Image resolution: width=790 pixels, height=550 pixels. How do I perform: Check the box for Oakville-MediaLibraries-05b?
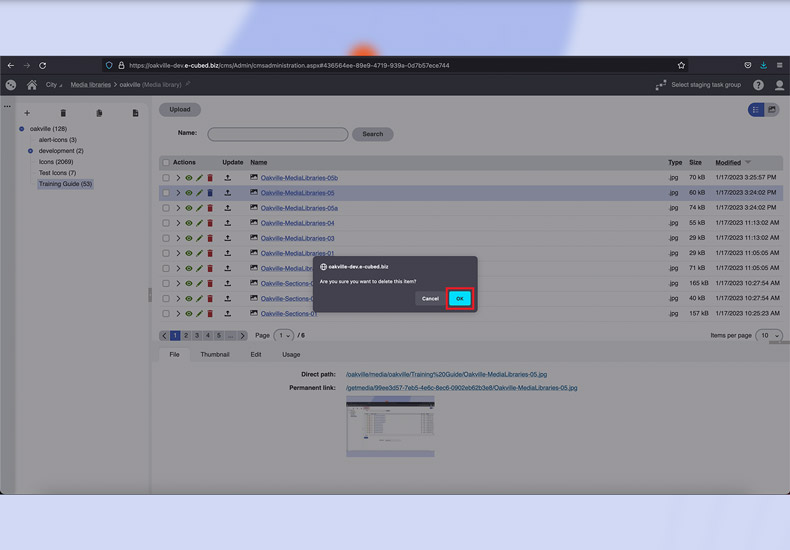[x=166, y=178]
